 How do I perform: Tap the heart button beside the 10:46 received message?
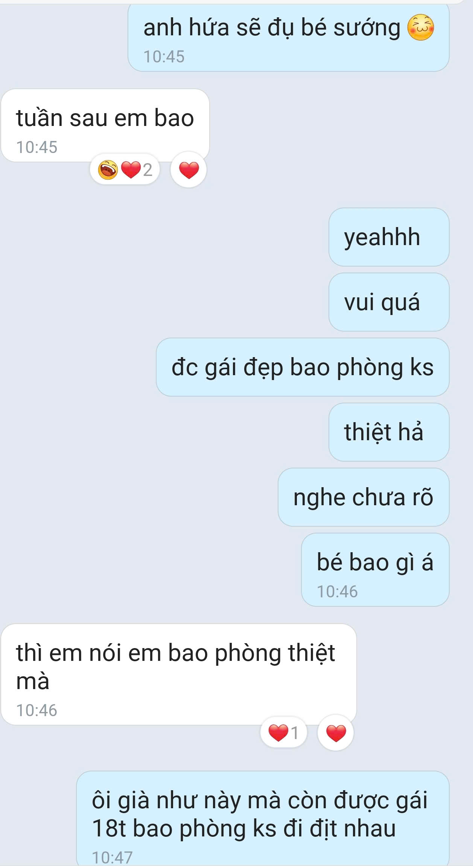[x=336, y=733]
